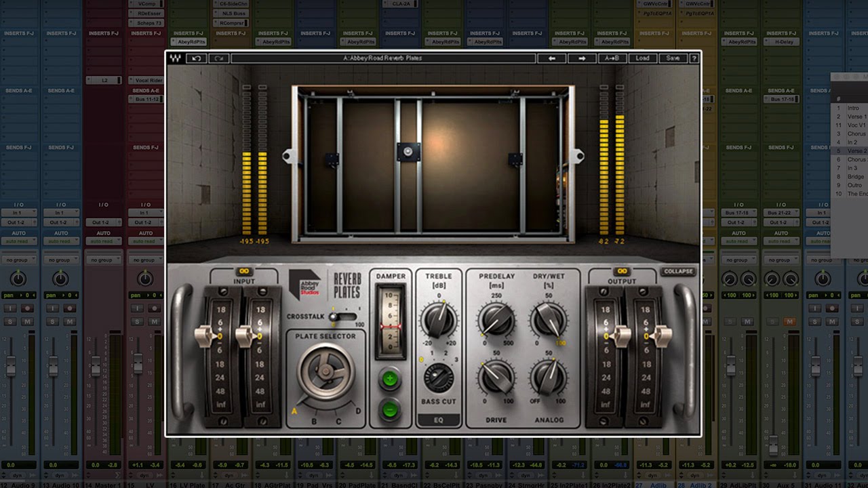The height and width of the screenshot is (488, 868).
Task: Click the Crosstalk slider handle
Action: [x=333, y=317]
